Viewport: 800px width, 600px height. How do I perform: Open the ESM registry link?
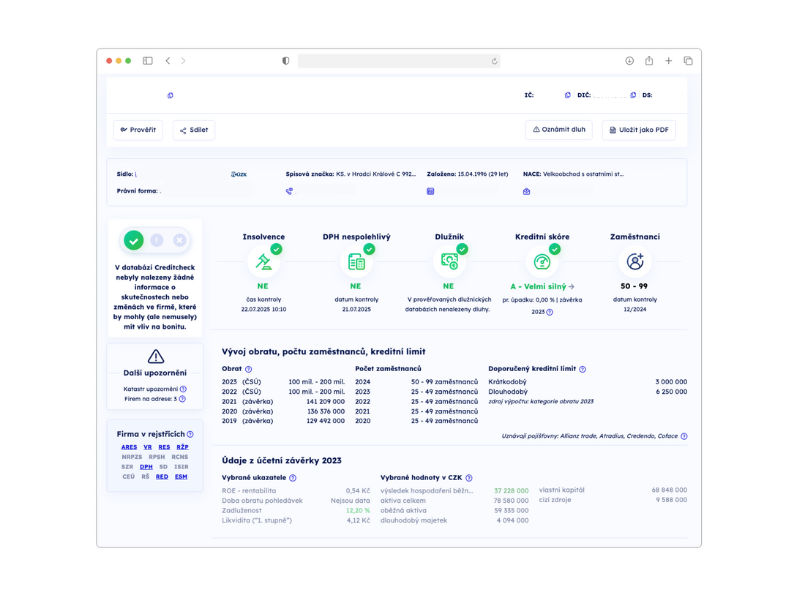(x=181, y=477)
